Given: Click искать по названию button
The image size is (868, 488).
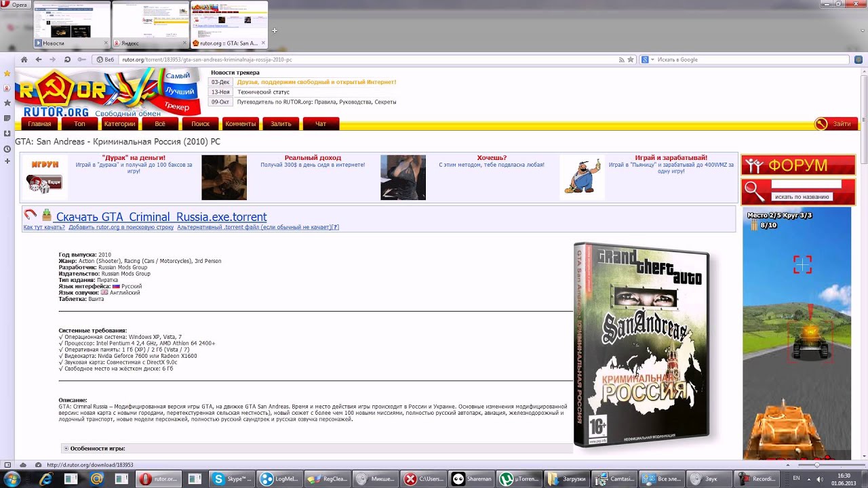Looking at the screenshot, I should pos(802,197).
